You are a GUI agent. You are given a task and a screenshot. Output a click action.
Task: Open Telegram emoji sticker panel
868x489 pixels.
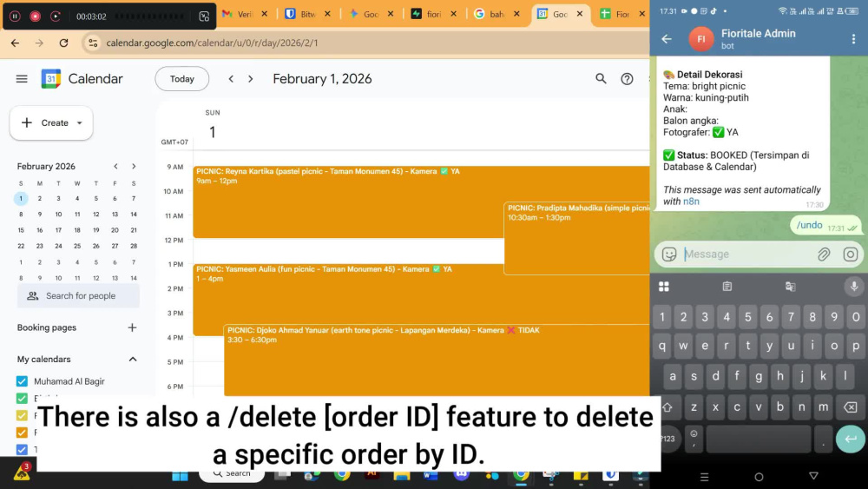(669, 254)
